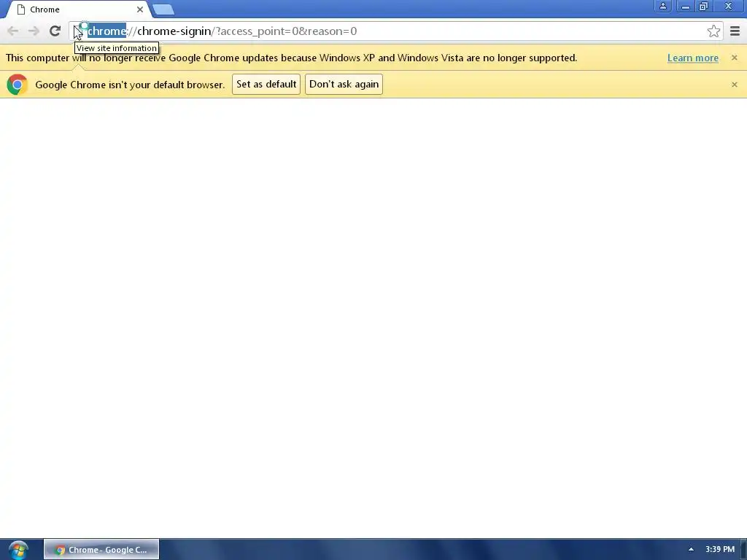Reload the current page
Image resolution: width=747 pixels, height=560 pixels.
click(x=55, y=31)
